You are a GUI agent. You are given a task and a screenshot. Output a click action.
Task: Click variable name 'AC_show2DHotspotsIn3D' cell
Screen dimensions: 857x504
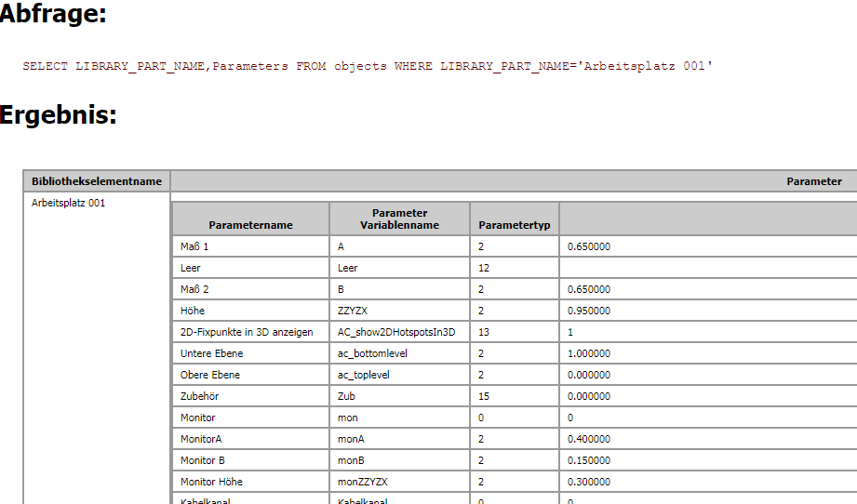pyautogui.click(x=399, y=332)
